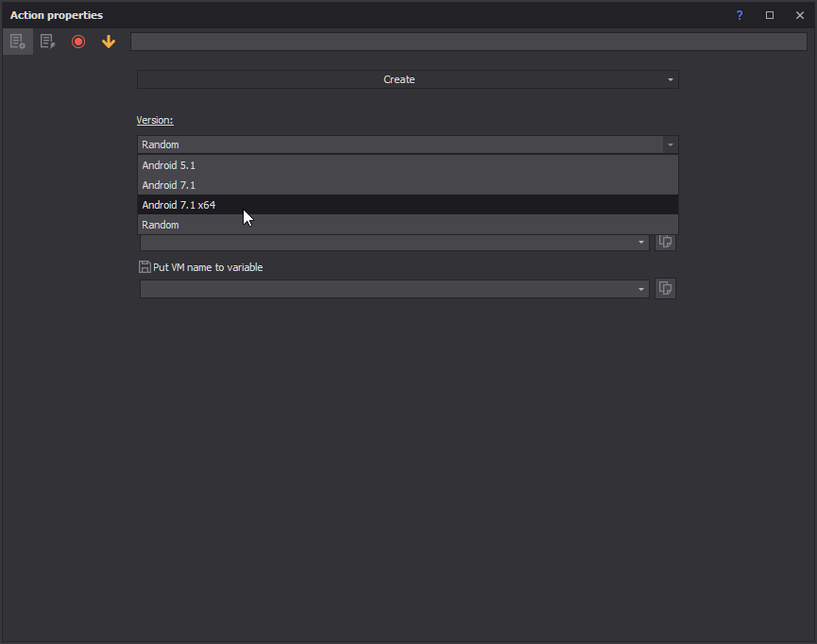817x644 pixels.
Task: Click the Put VM name to variable label
Action: coord(208,267)
